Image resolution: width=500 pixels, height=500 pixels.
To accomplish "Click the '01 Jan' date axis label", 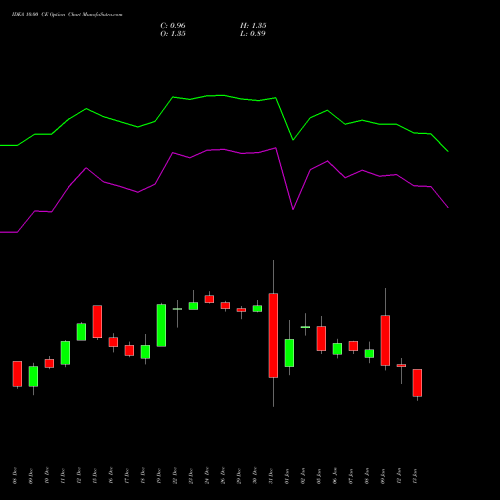I will [287, 476].
